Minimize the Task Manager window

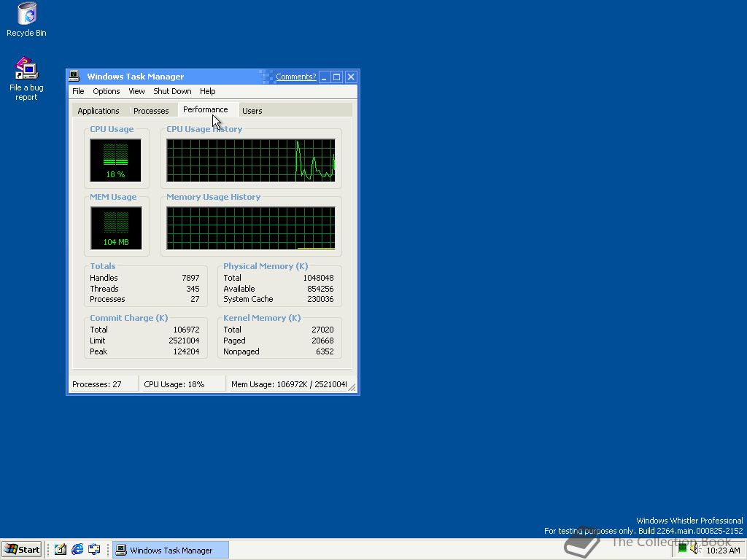click(x=325, y=77)
